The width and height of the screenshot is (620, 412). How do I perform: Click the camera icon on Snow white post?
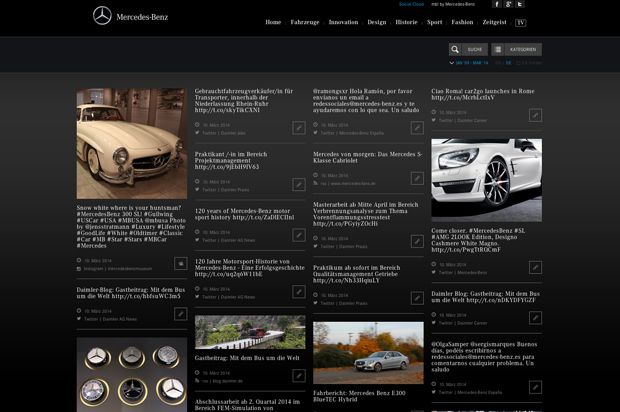click(181, 263)
